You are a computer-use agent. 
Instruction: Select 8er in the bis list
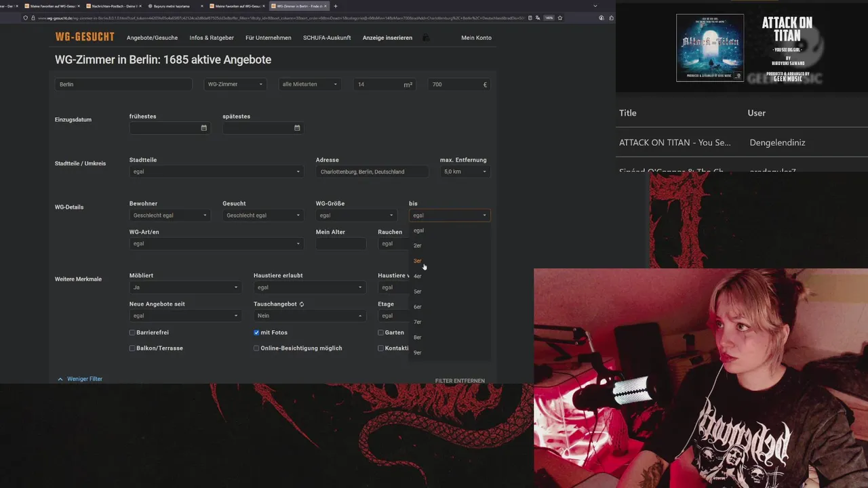point(449,338)
